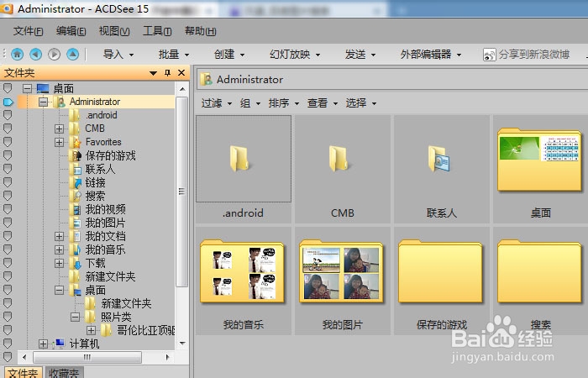
Task: Click the 我的文档 tree folder icon
Action: (x=76, y=236)
